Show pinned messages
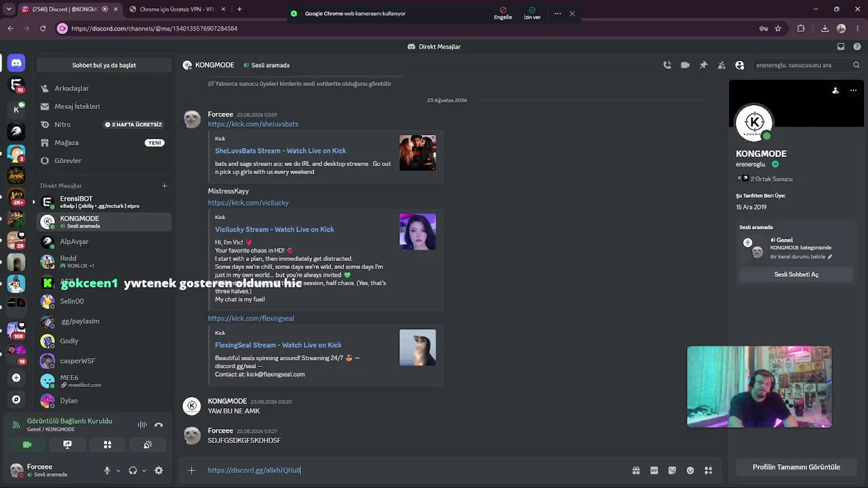The image size is (868, 488). coord(703,65)
